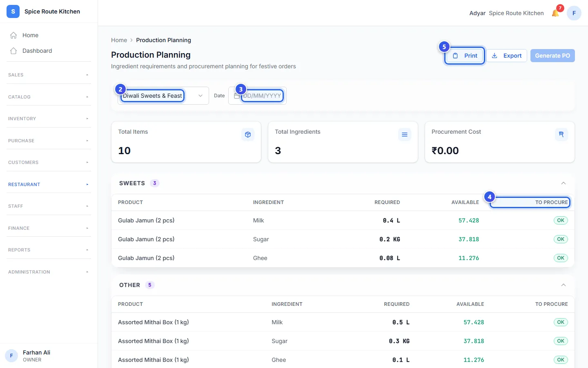Click the Home sidebar house icon
The height and width of the screenshot is (368, 588).
(x=13, y=35)
